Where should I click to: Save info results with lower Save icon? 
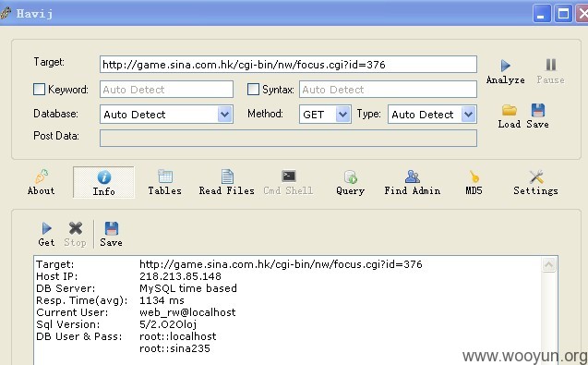coord(111,235)
